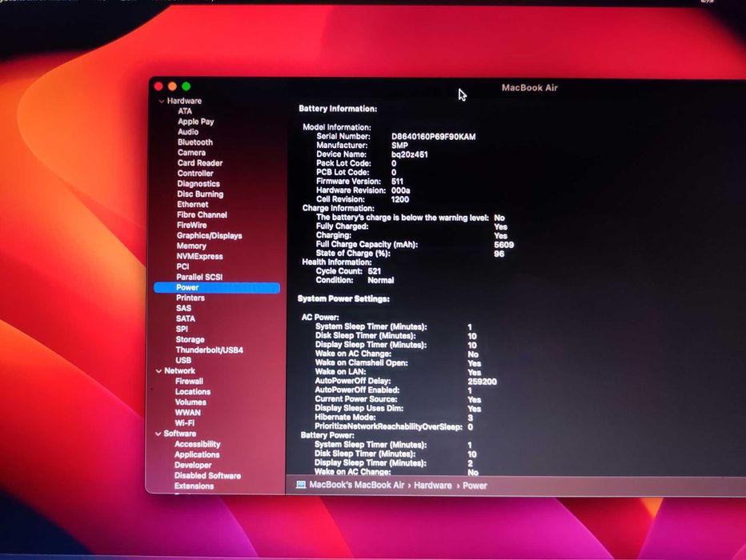
Task: Click the Battery Information heading
Action: [x=338, y=109]
